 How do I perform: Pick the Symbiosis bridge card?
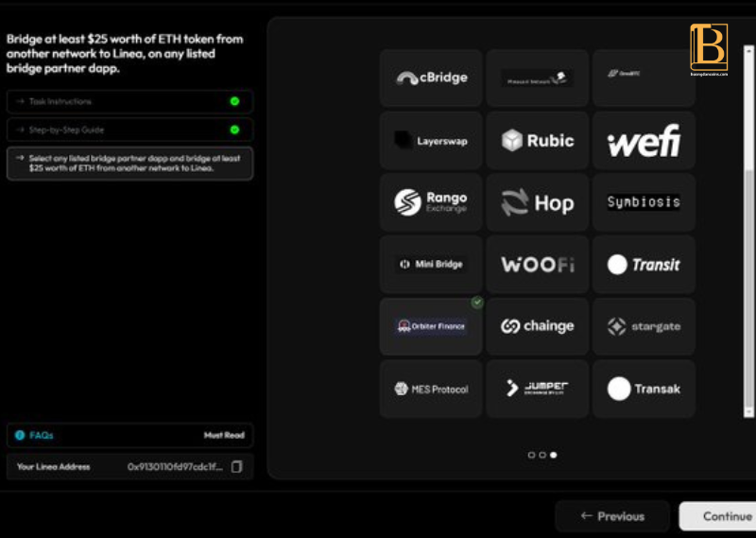[x=644, y=202]
